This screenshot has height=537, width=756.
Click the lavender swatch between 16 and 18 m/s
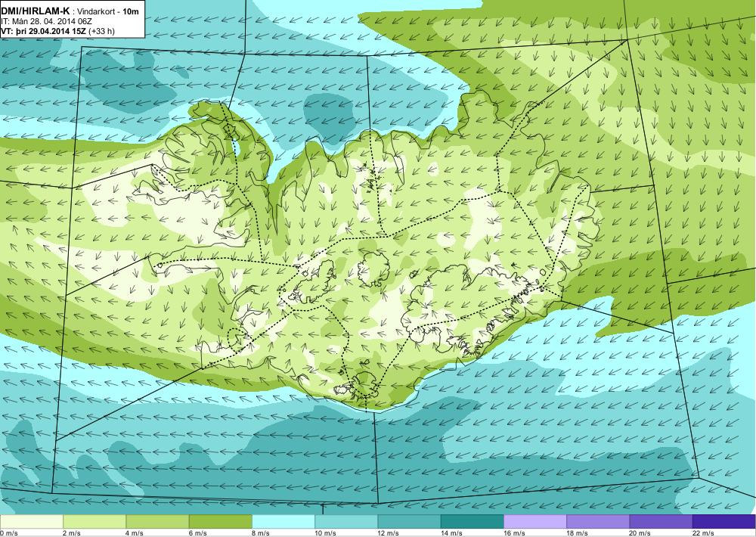click(535, 522)
